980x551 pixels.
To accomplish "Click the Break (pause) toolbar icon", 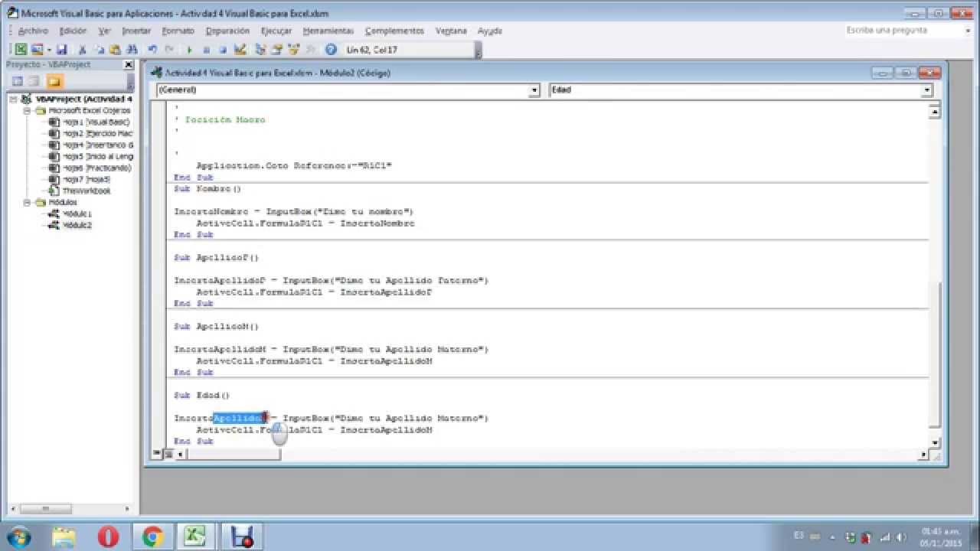I will click(206, 50).
